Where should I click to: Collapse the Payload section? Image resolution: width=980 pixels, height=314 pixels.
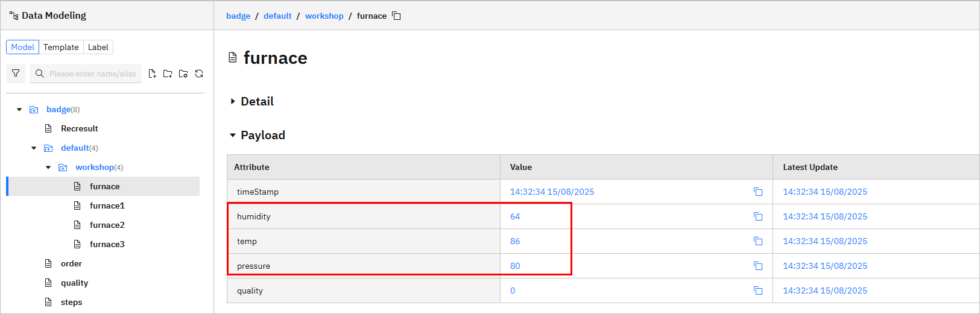[x=233, y=135]
